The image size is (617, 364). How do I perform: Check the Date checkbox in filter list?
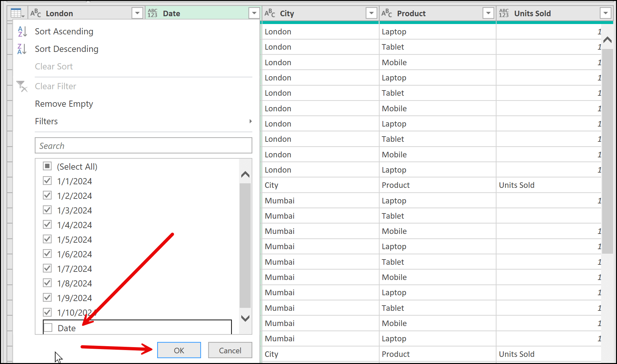click(48, 328)
